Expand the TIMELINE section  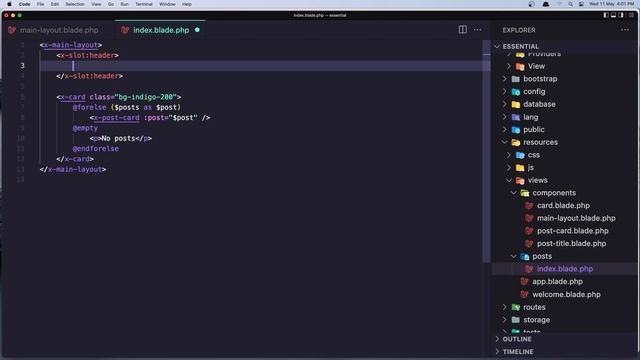click(x=497, y=351)
